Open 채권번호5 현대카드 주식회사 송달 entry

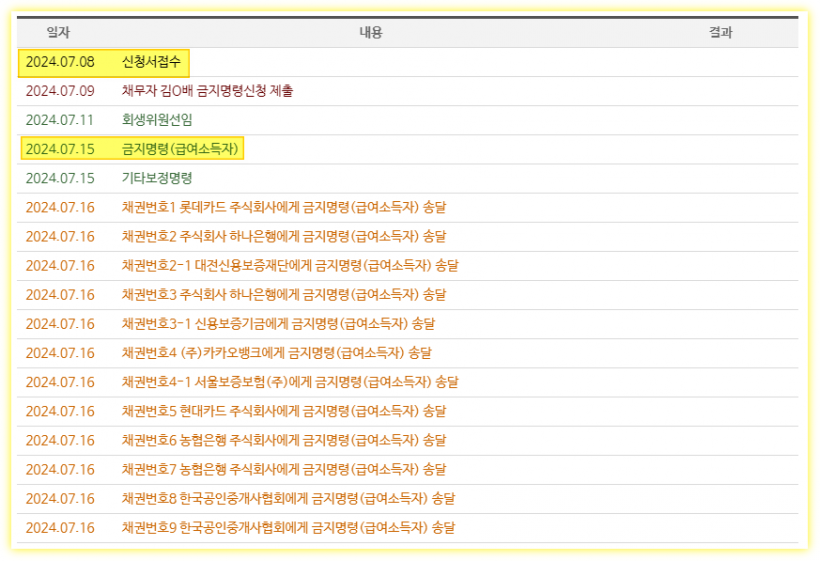click(284, 411)
